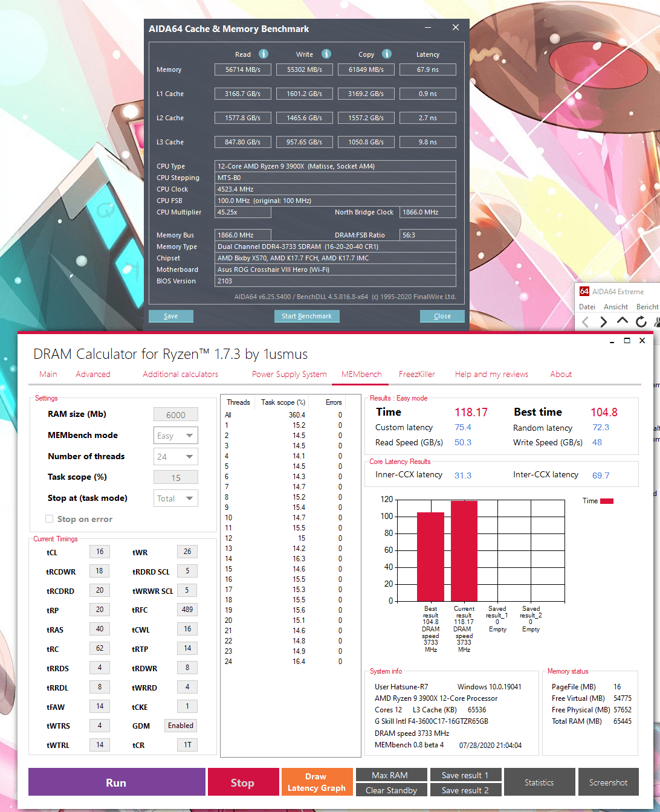The width and height of the screenshot is (660, 812).
Task: Click the back arrow in AIDA64 Extreme
Action: (585, 322)
